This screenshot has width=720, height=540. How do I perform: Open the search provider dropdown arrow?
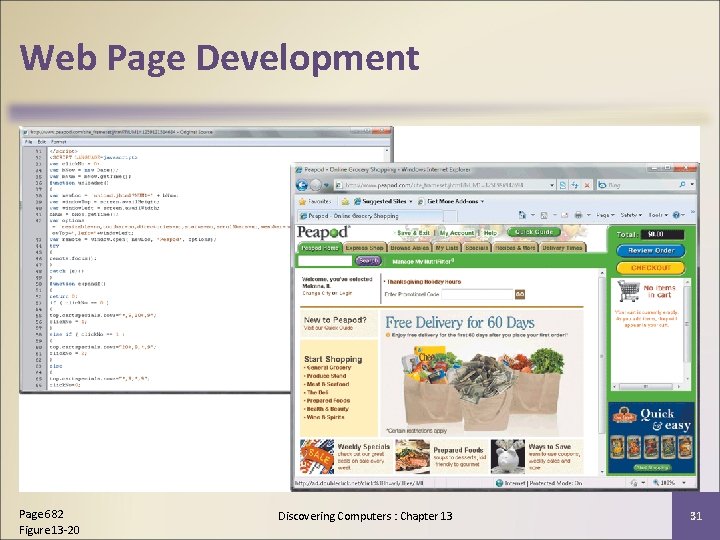click(692, 185)
